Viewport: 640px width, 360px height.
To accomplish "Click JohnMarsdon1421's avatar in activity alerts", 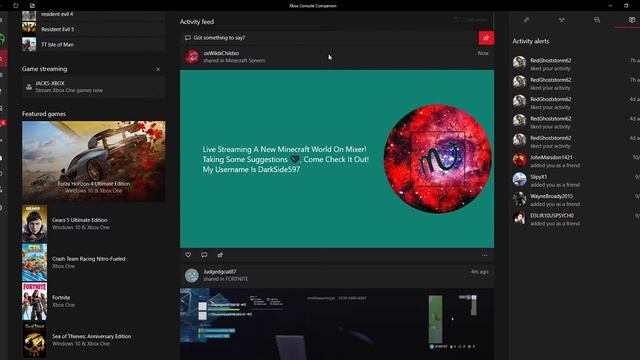I will point(520,160).
